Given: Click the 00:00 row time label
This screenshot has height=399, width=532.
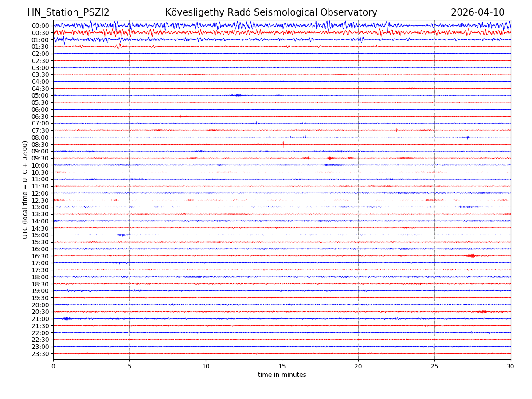Looking at the screenshot, I should [40, 26].
